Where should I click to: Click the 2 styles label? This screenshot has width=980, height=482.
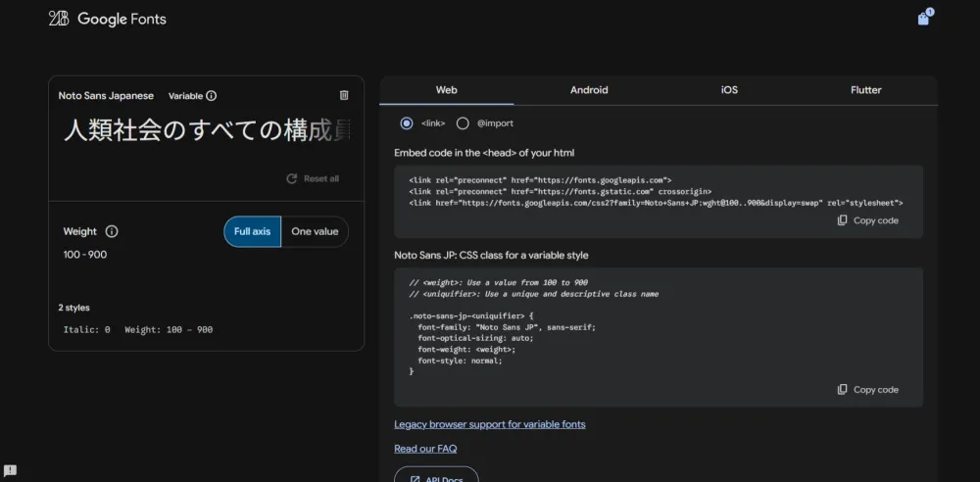point(73,308)
